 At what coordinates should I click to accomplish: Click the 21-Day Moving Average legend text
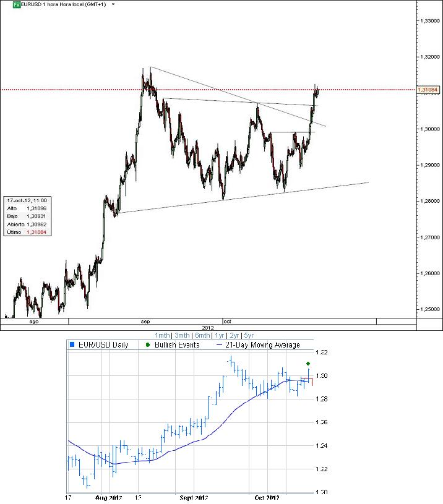click(x=263, y=345)
